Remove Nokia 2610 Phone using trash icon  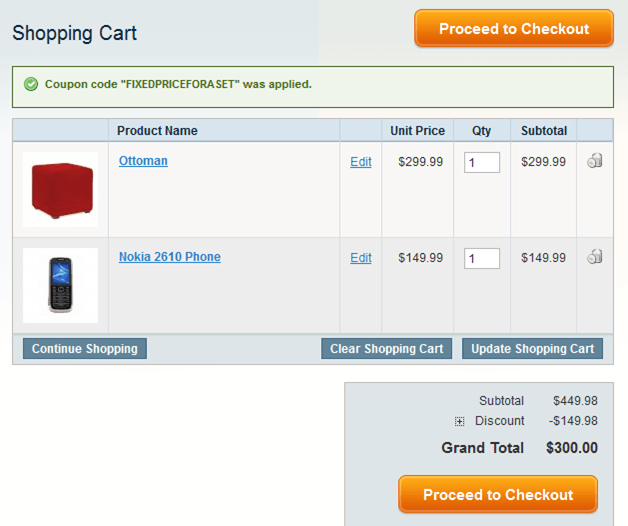pyautogui.click(x=594, y=257)
